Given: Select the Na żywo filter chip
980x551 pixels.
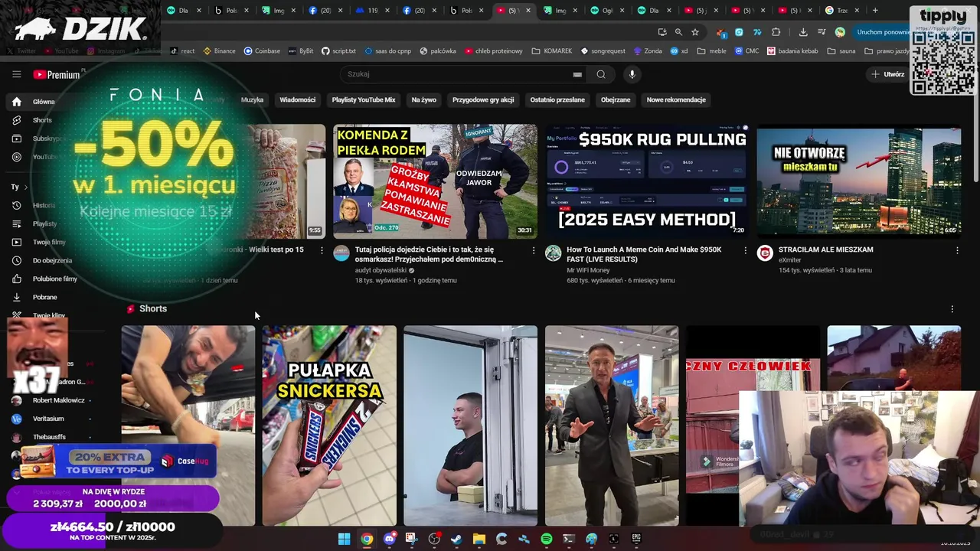Looking at the screenshot, I should tap(423, 99).
